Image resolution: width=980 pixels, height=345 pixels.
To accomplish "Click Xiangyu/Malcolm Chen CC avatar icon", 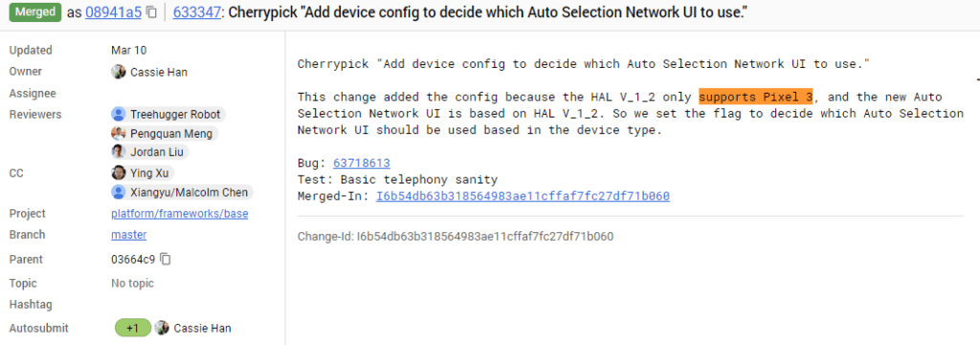I will [x=119, y=192].
